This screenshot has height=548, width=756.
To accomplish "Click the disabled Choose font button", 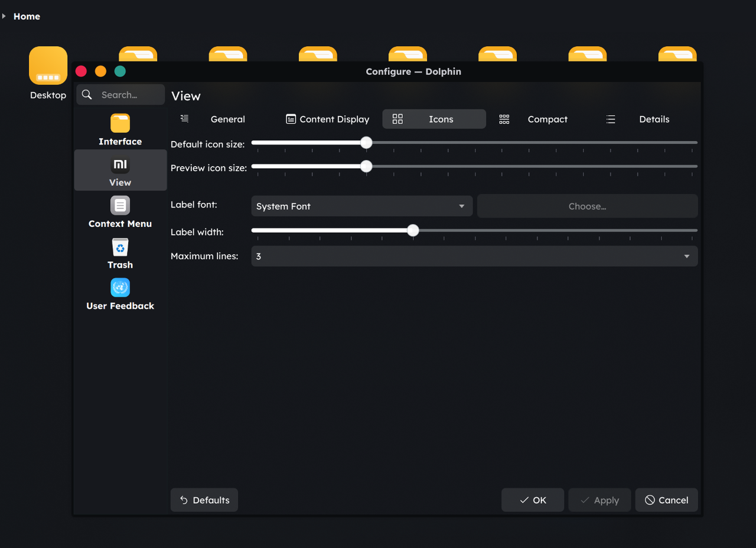I will pyautogui.click(x=587, y=206).
